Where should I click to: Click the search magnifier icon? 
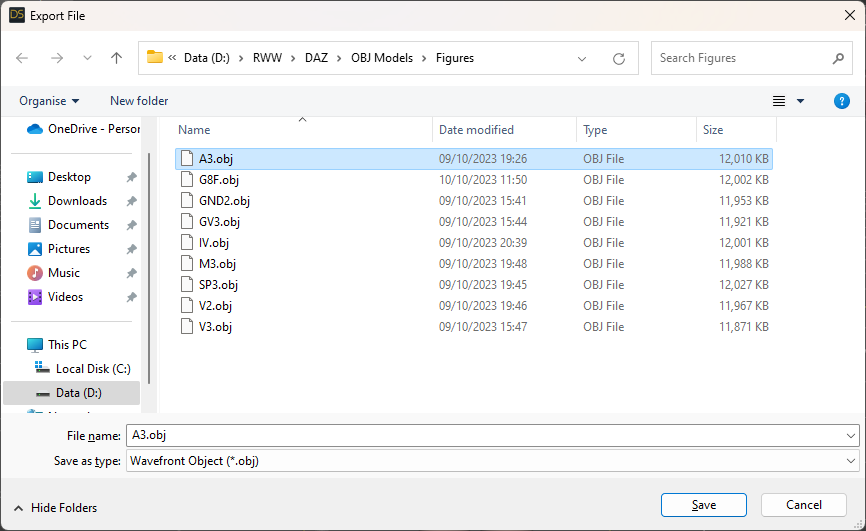[838, 58]
